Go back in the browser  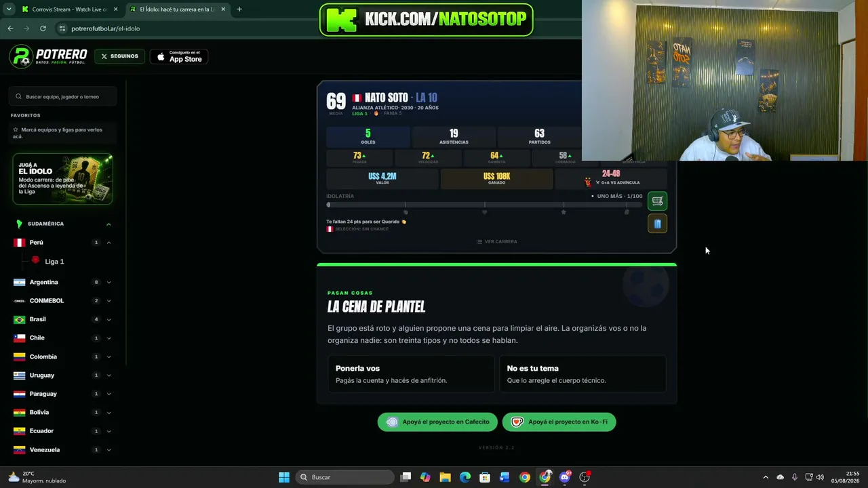(10, 28)
